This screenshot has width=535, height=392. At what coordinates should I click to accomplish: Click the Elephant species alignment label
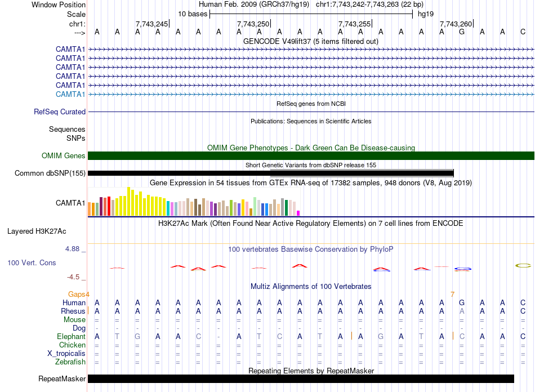tap(71, 337)
